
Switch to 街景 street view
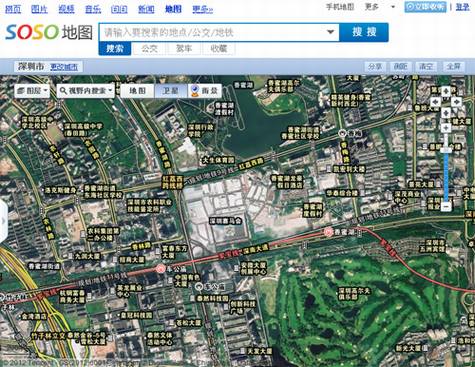pos(205,91)
